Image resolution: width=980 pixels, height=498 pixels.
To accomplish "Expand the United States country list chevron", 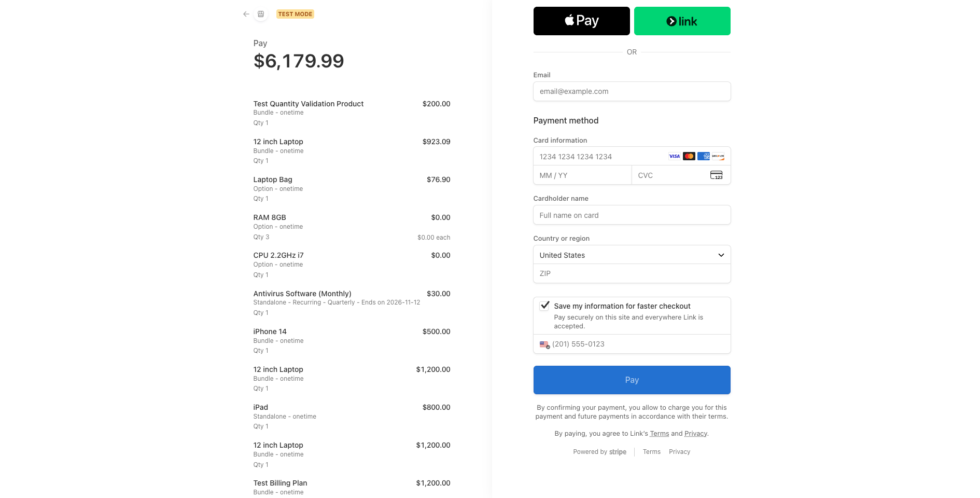I will [721, 255].
